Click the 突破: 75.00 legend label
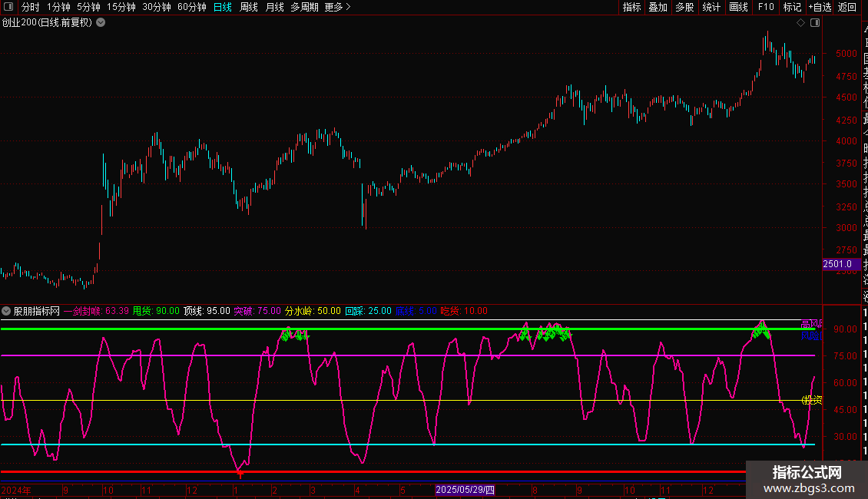This screenshot has height=499, width=868. tap(257, 311)
